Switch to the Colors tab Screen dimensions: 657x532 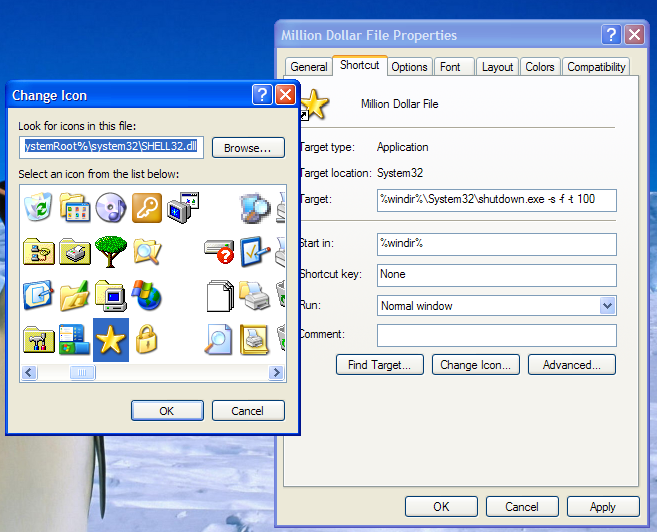click(x=540, y=67)
